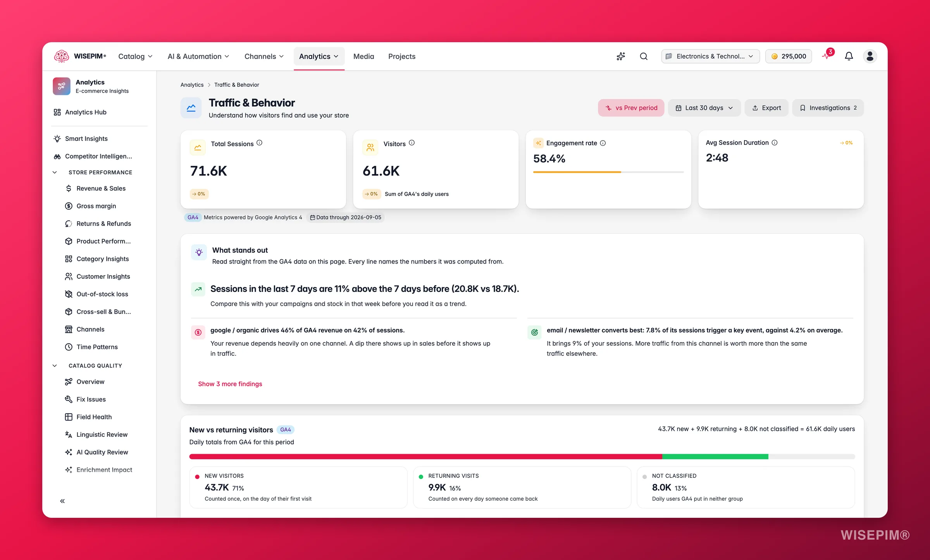Open the AI & Automation dropdown
The height and width of the screenshot is (560, 930).
tap(198, 56)
